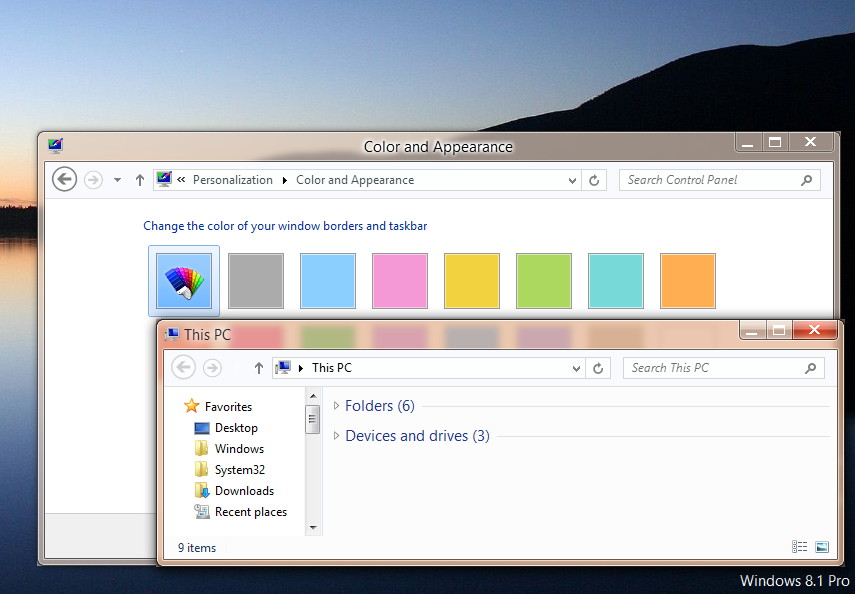Switch This PC to details view
This screenshot has width=855, height=594.
point(799,547)
